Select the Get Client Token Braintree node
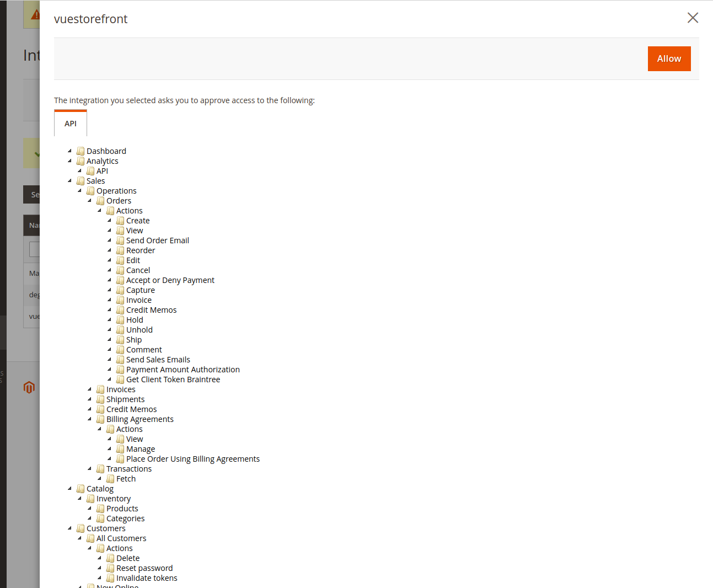Screen dimensions: 713x588 click(173, 379)
